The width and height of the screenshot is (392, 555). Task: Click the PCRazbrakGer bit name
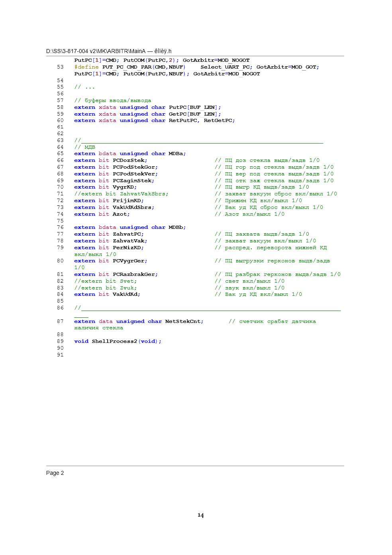(x=134, y=274)
